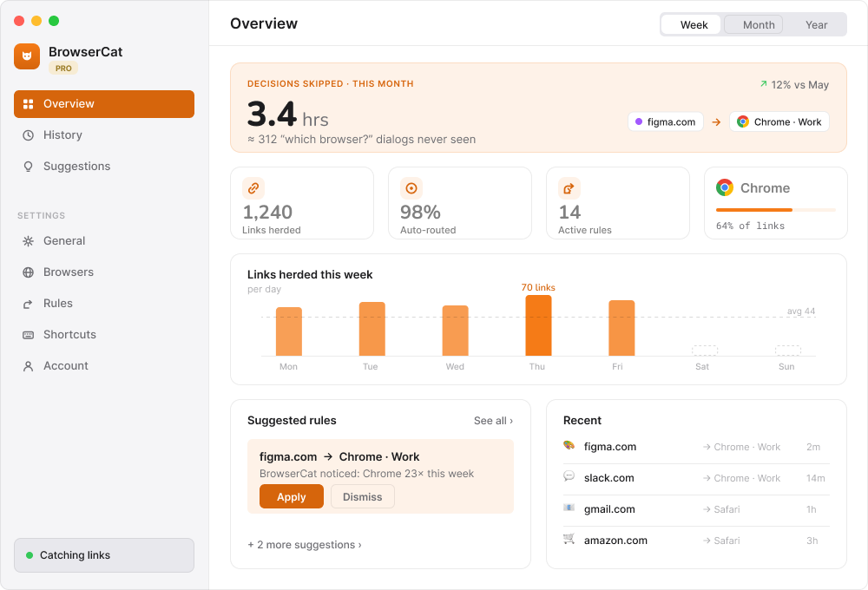
Task: Click the Wednesday bar in the chart
Action: point(455,331)
